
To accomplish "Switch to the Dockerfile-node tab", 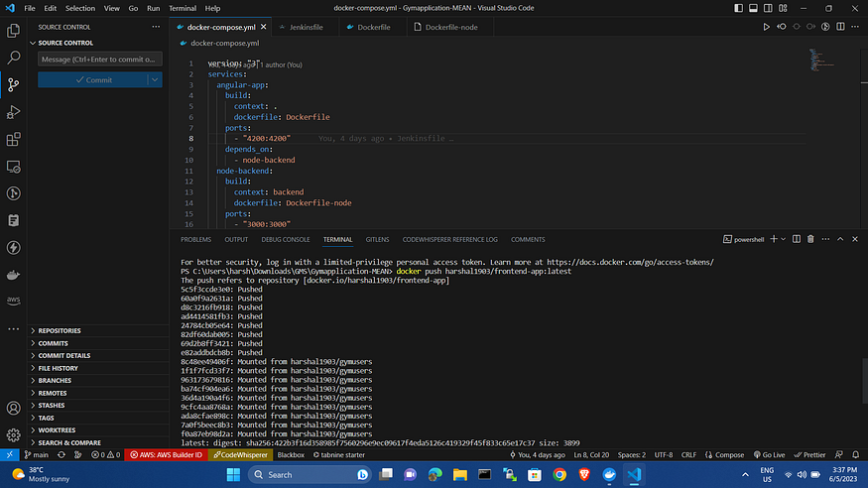I will 450,27.
